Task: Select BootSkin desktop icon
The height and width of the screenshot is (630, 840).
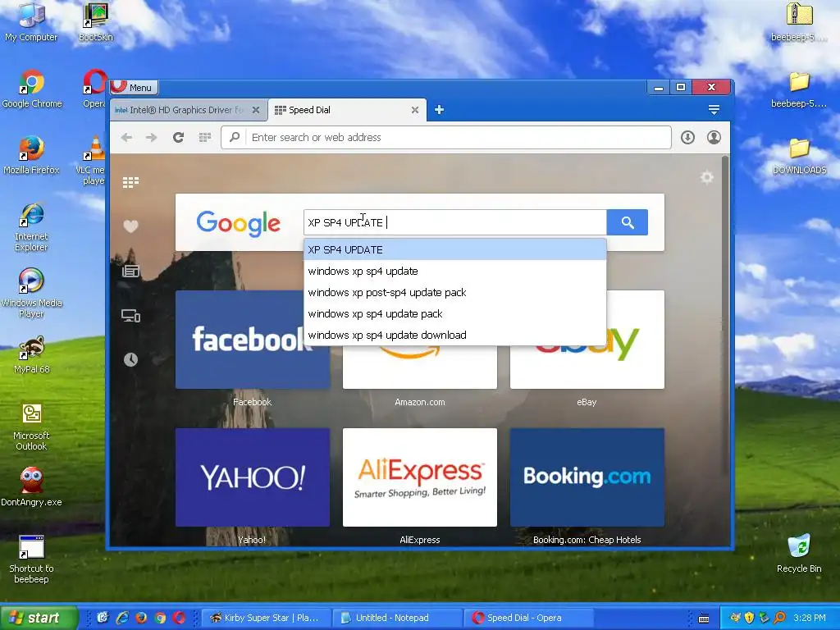Action: point(96,23)
